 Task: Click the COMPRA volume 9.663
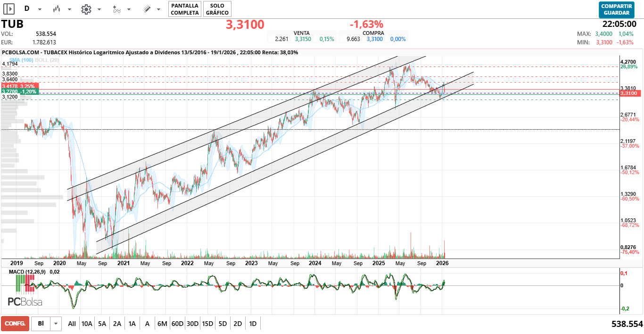pyautogui.click(x=353, y=39)
